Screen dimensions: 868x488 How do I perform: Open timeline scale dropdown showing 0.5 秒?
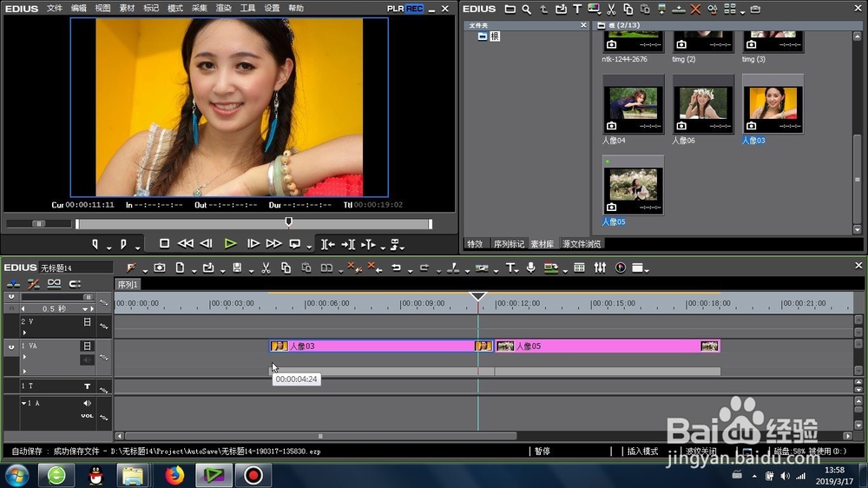click(x=85, y=309)
